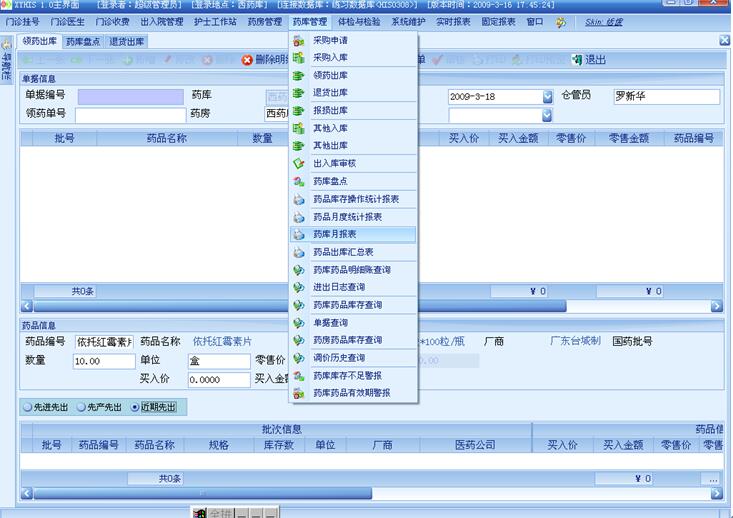Viewport: 733px width, 518px height.
Task: Click the 领药单号 input field
Action: click(x=130, y=115)
